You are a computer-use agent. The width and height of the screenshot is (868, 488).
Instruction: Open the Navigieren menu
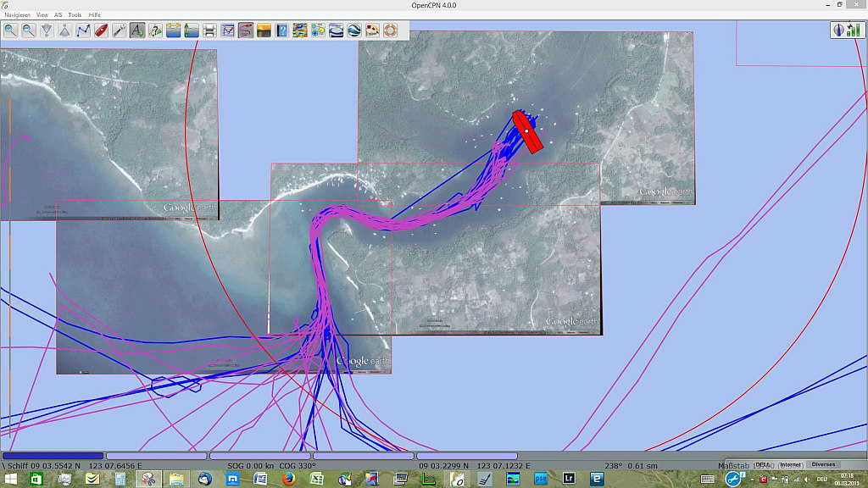(17, 15)
